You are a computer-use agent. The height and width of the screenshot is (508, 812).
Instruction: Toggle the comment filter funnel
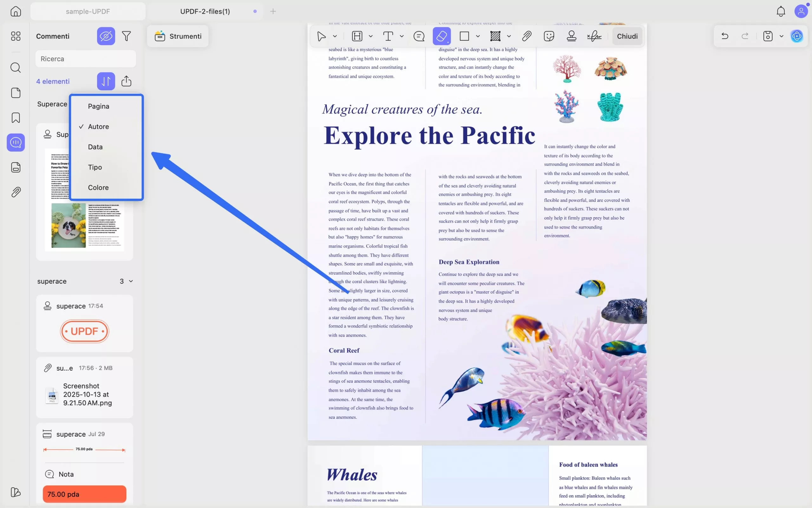[126, 36]
